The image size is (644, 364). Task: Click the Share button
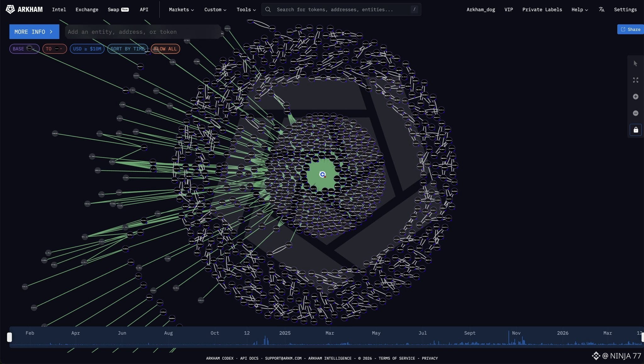pyautogui.click(x=630, y=29)
